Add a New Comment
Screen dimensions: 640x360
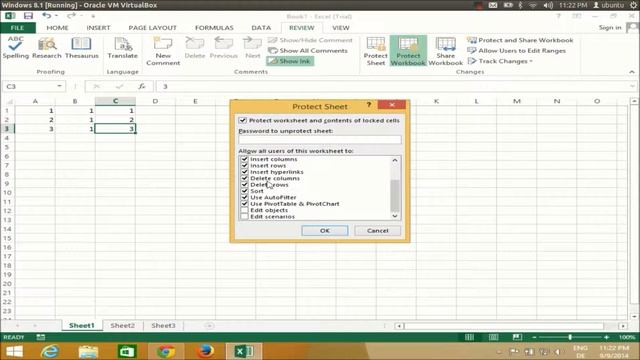pyautogui.click(x=163, y=51)
